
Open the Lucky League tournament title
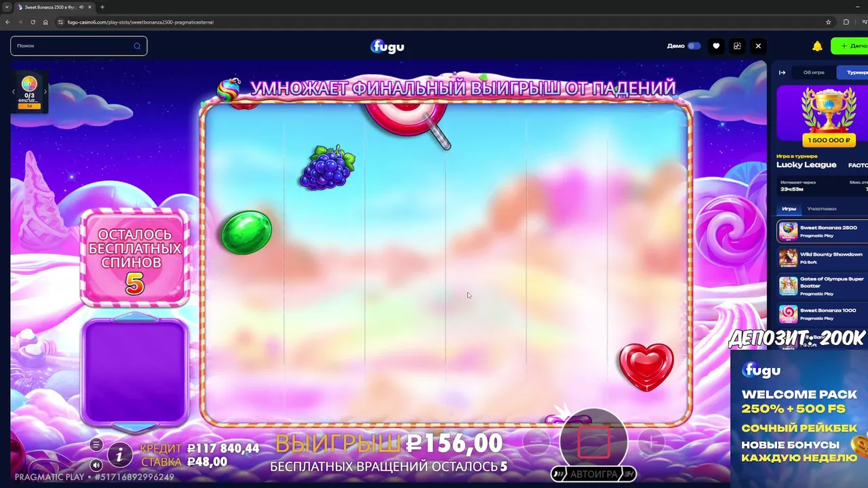(x=806, y=165)
